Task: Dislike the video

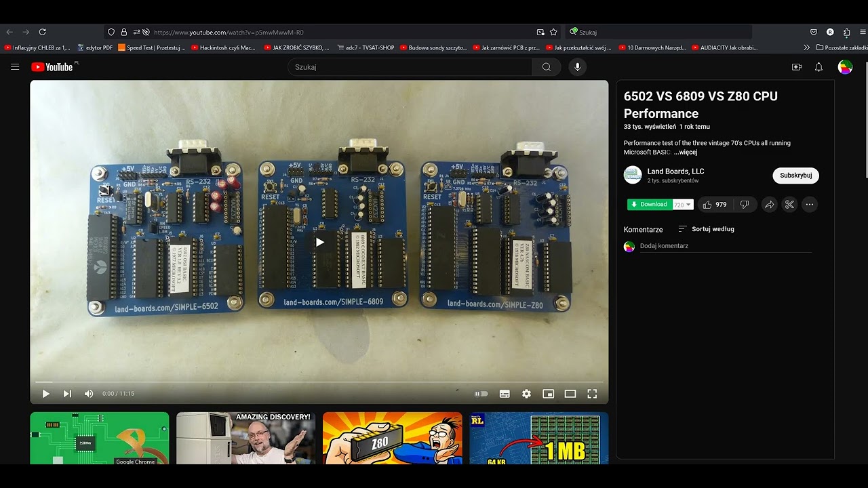Action: click(x=745, y=205)
